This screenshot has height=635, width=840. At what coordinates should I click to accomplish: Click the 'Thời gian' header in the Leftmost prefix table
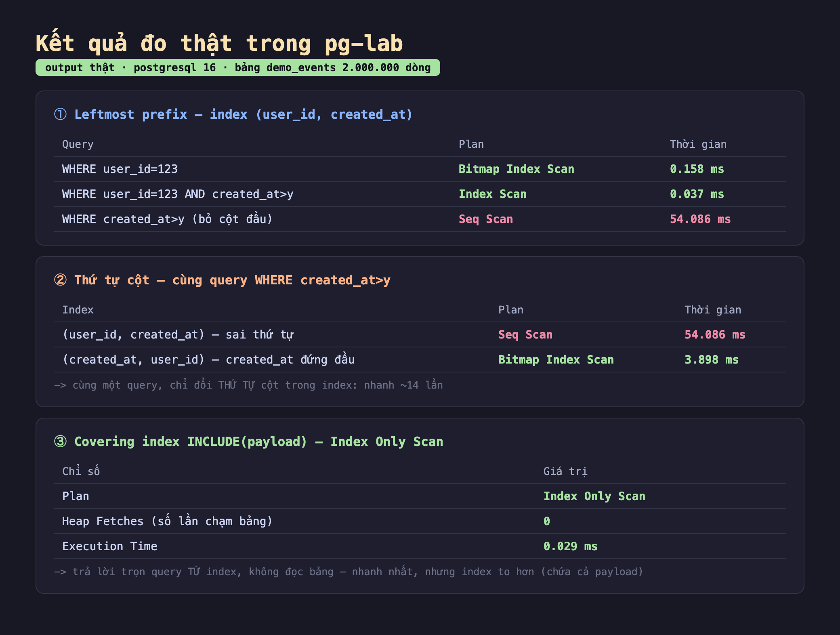(x=698, y=144)
